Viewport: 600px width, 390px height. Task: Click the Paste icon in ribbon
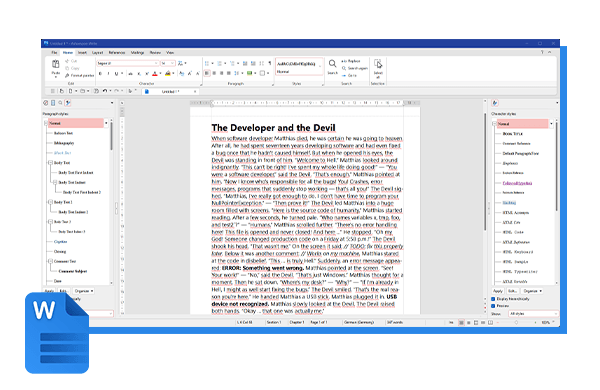[x=56, y=64]
